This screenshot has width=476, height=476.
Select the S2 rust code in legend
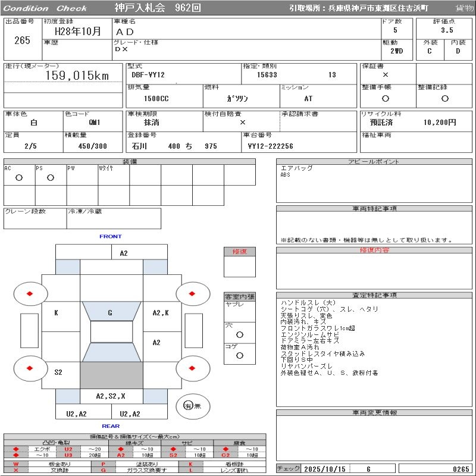[x=173, y=455]
